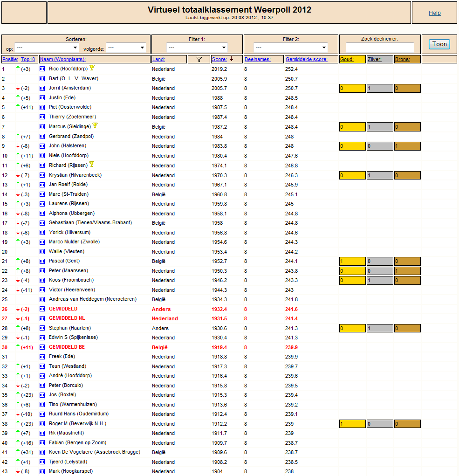Click the blue detail icon next to Jorrit (Amsterdam)
The height and width of the screenshot is (476, 459).
point(42,88)
